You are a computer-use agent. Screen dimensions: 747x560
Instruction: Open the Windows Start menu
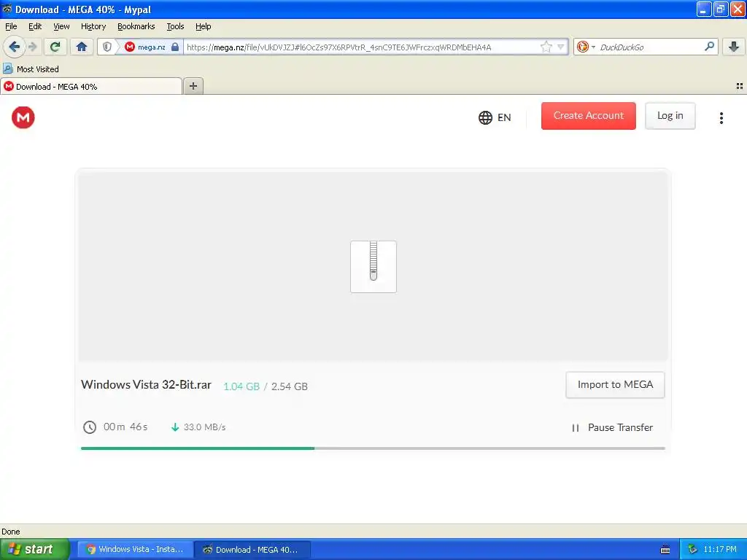(34, 549)
